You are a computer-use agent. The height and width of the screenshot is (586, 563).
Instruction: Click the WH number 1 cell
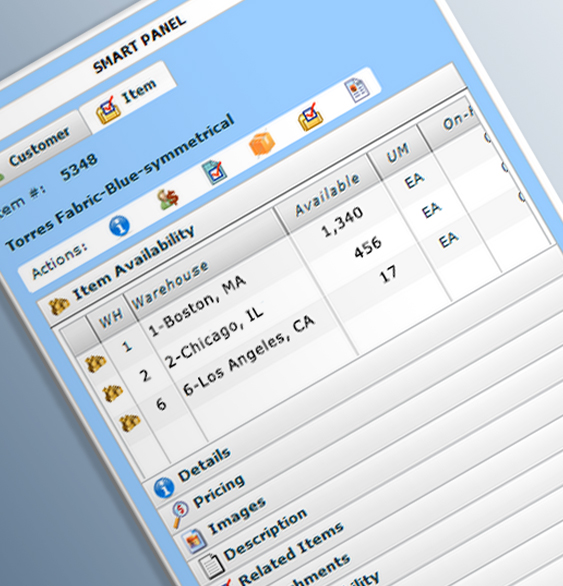(x=127, y=346)
